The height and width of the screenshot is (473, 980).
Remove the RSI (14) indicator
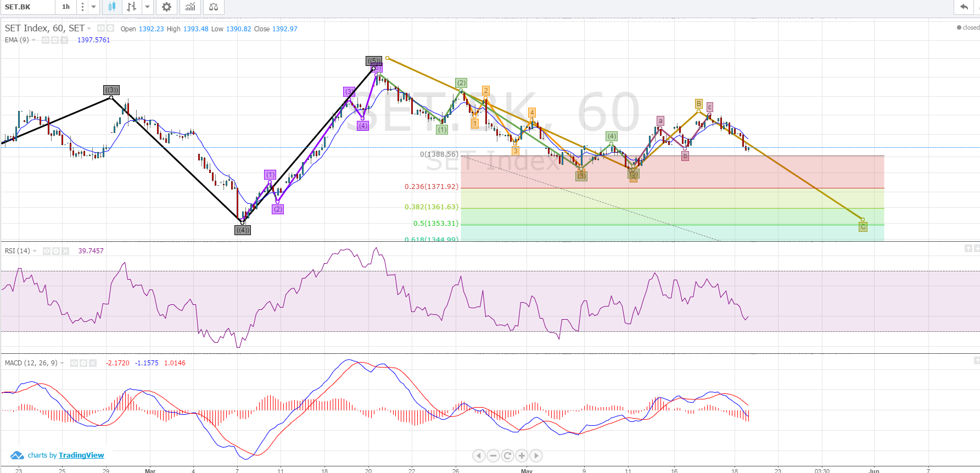click(65, 251)
